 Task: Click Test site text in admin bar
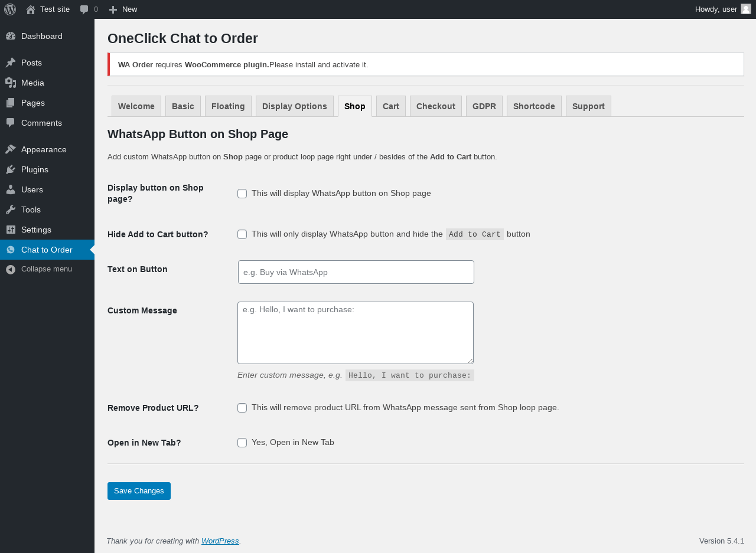(x=55, y=9)
